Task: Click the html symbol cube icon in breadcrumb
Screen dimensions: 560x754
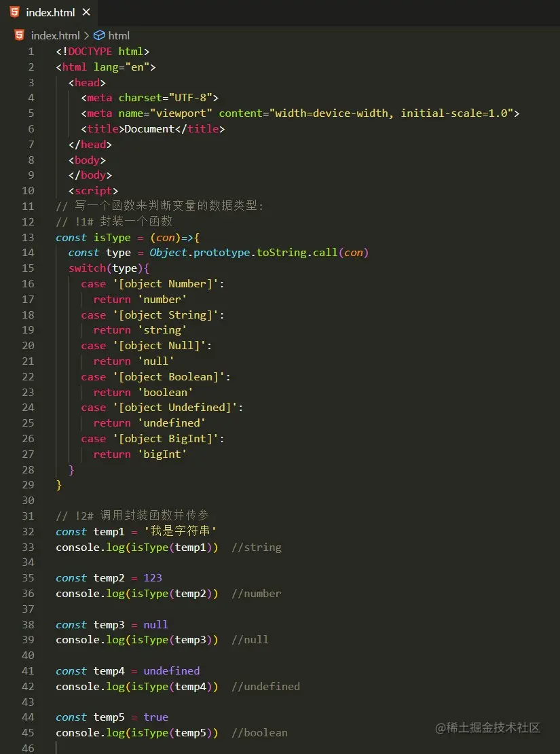Action: point(99,35)
